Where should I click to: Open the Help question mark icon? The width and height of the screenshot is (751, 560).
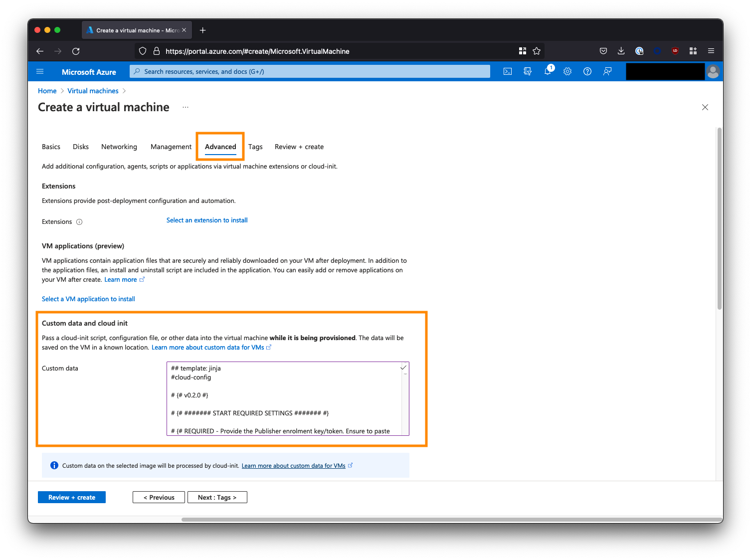587,72
